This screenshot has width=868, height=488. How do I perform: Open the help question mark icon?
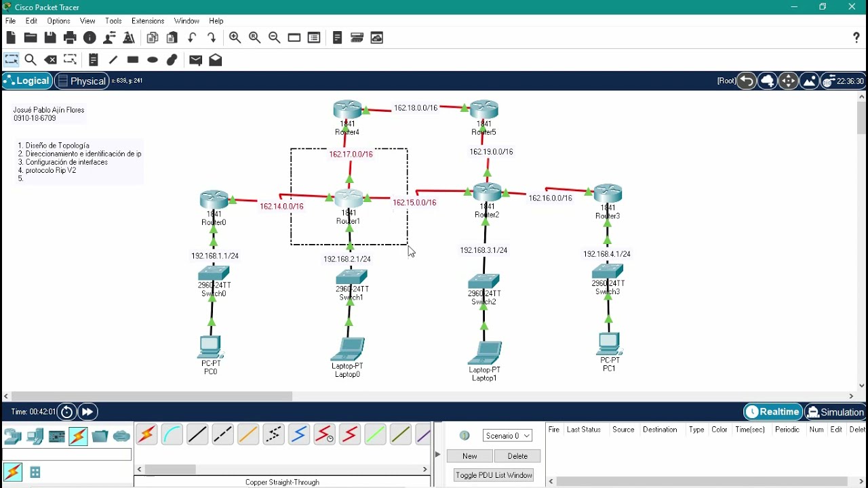click(x=856, y=38)
